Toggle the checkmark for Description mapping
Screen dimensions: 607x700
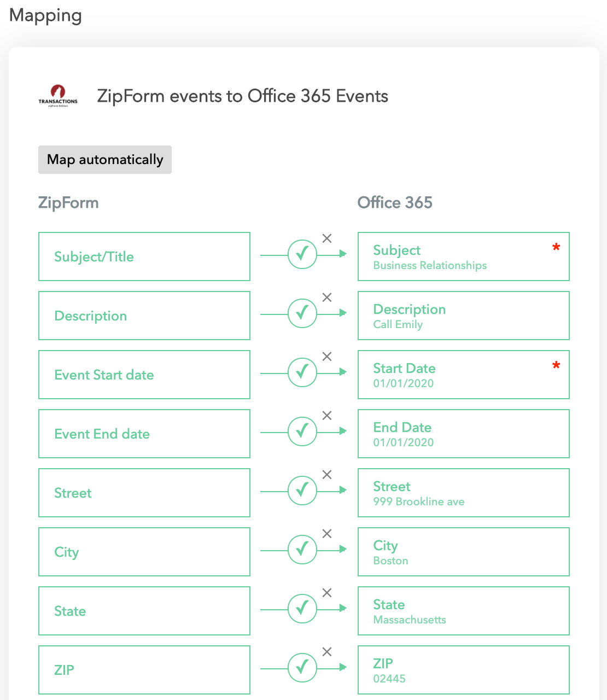coord(302,313)
